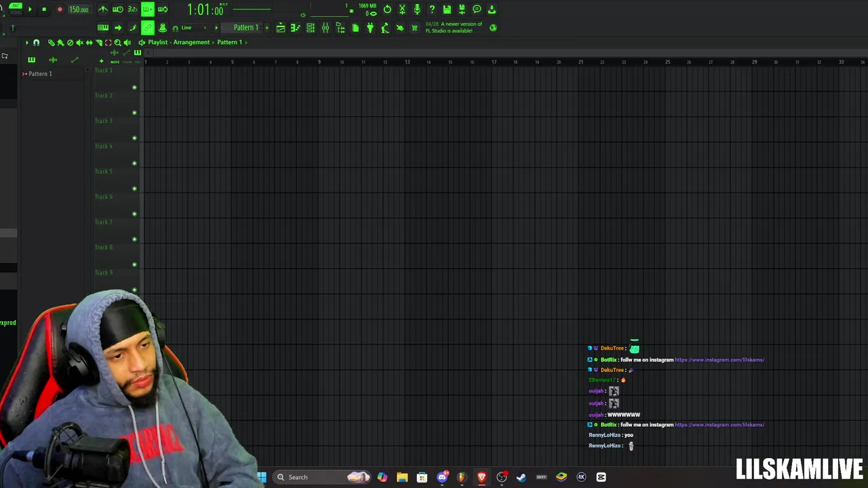Open help with question mark icon
This screenshot has width=868, height=488.
pyautogui.click(x=432, y=9)
